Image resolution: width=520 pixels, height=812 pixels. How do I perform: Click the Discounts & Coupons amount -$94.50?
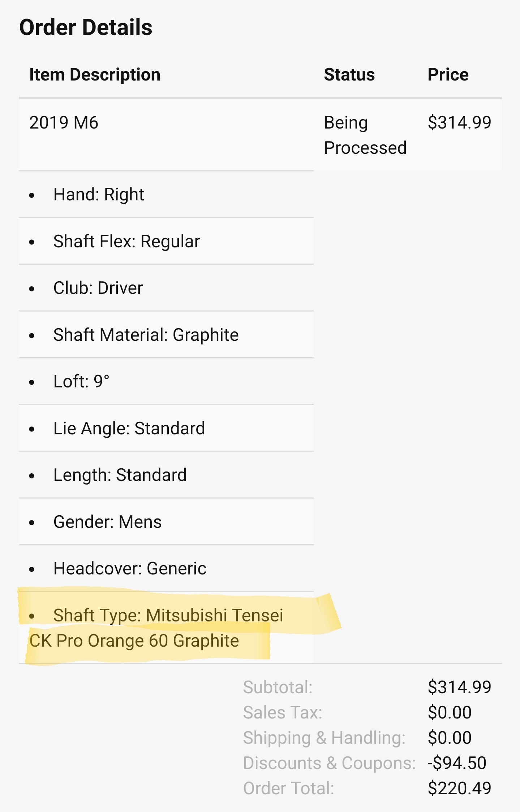click(457, 763)
